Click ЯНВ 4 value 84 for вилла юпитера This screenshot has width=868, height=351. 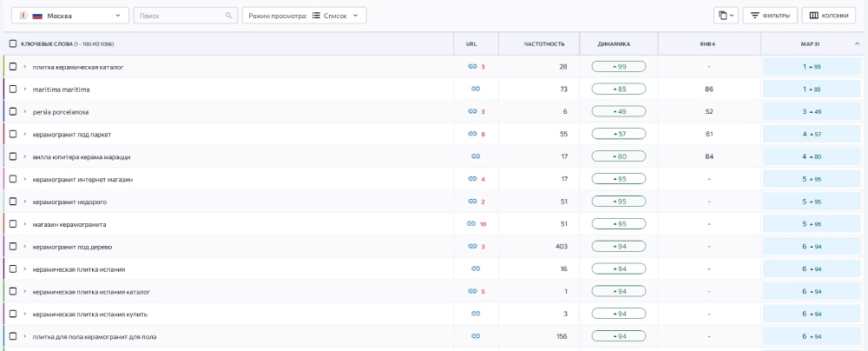tap(709, 156)
